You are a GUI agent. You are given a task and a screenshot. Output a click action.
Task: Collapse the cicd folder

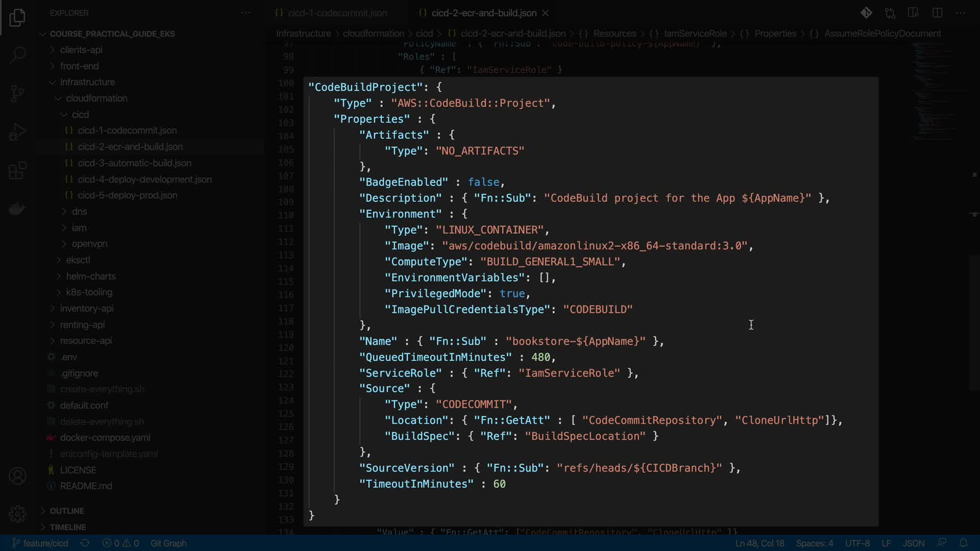(80, 114)
